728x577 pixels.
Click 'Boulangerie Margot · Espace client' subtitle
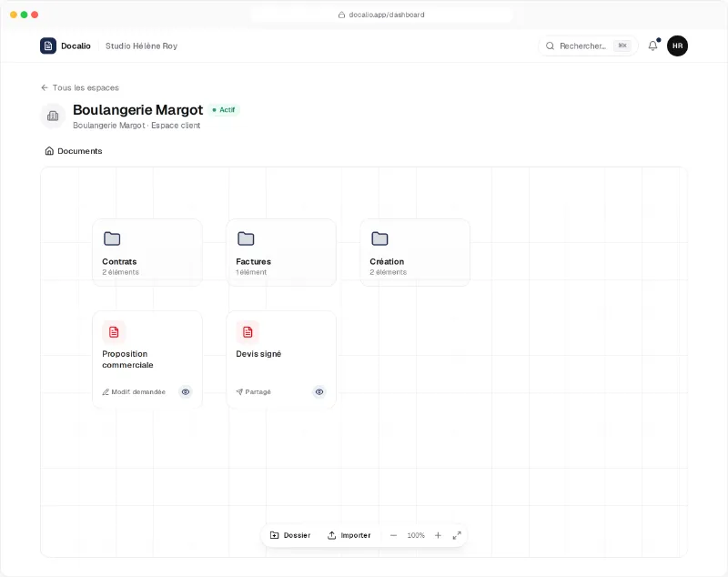coord(136,126)
